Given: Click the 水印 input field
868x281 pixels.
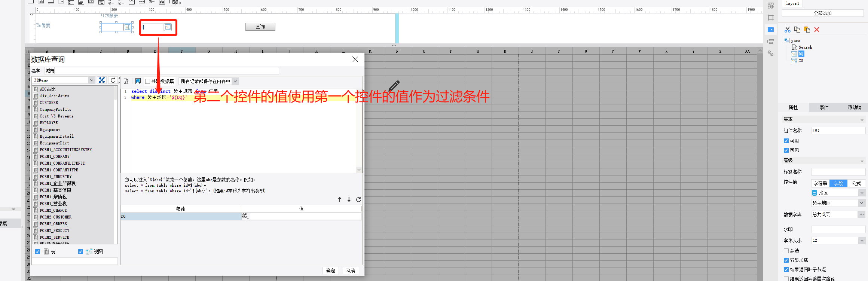Looking at the screenshot, I should (838, 229).
